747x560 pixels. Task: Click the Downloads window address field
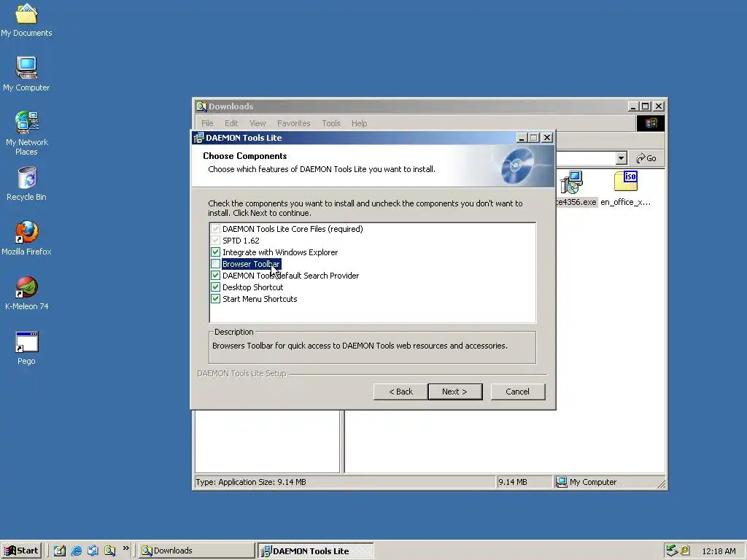pyautogui.click(x=586, y=158)
